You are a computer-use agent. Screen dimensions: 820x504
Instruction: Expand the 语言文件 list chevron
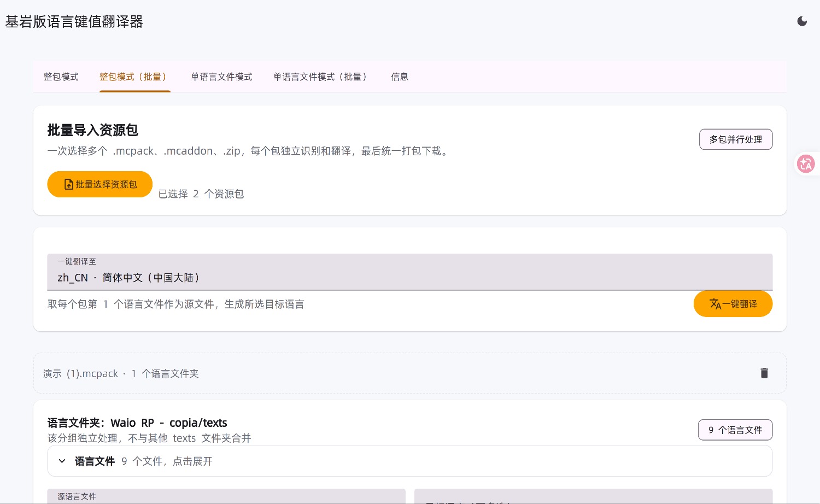[x=62, y=461]
